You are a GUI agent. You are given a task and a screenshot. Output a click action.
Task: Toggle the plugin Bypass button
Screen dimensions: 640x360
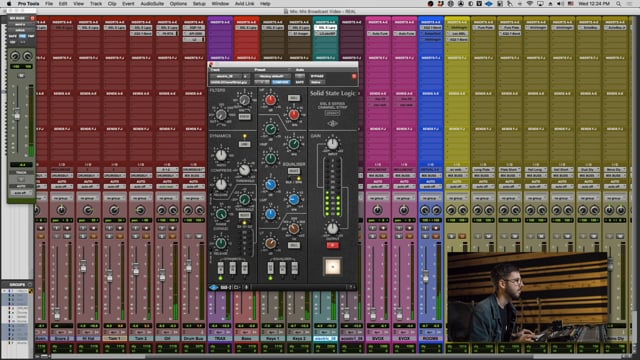pyautogui.click(x=317, y=76)
